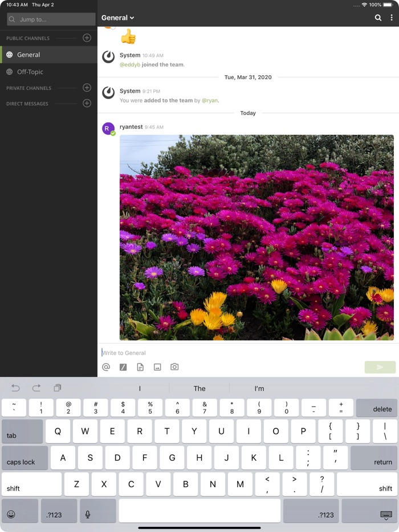Open the @eddyb user mention
This screenshot has width=399, height=532.
[x=130, y=64]
